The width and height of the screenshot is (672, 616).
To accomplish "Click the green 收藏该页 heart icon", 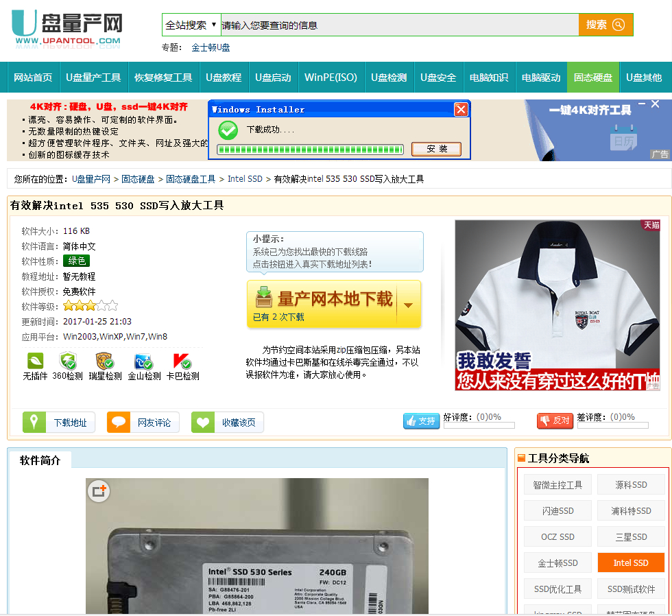I will [x=203, y=423].
